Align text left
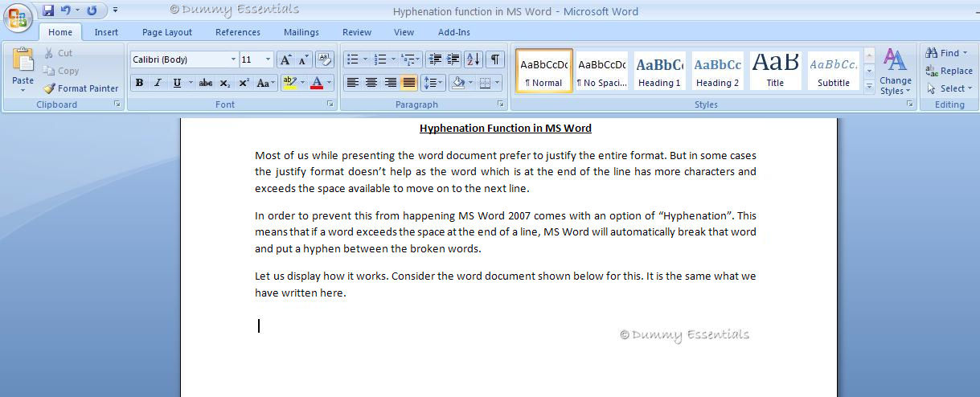The image size is (980, 397). tap(352, 83)
